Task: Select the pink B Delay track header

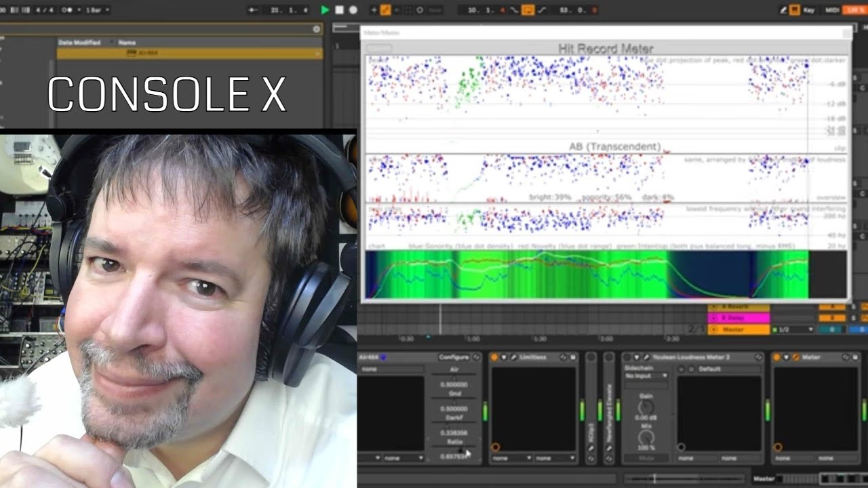Action: 738,317
